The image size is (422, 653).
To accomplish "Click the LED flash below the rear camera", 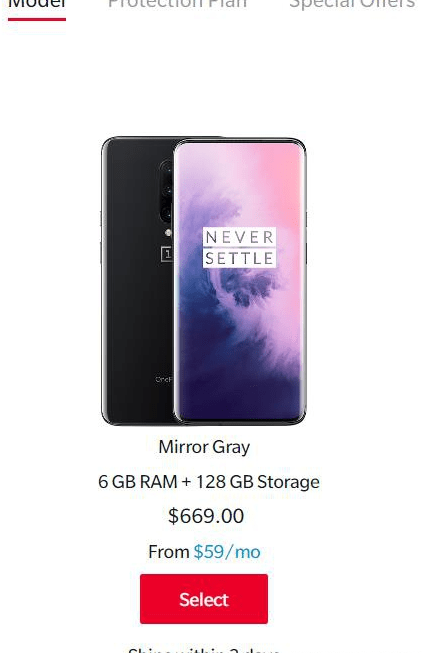I will [x=168, y=232].
